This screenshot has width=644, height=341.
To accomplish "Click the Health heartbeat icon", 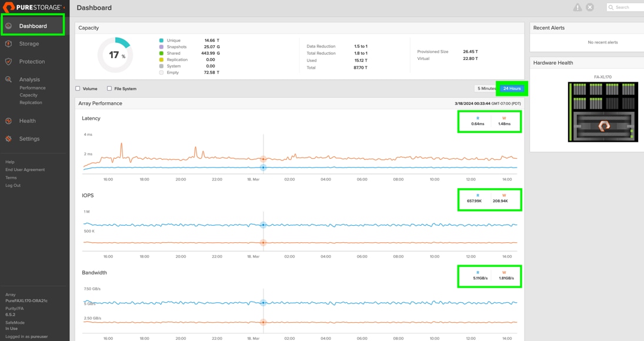I will (9, 121).
